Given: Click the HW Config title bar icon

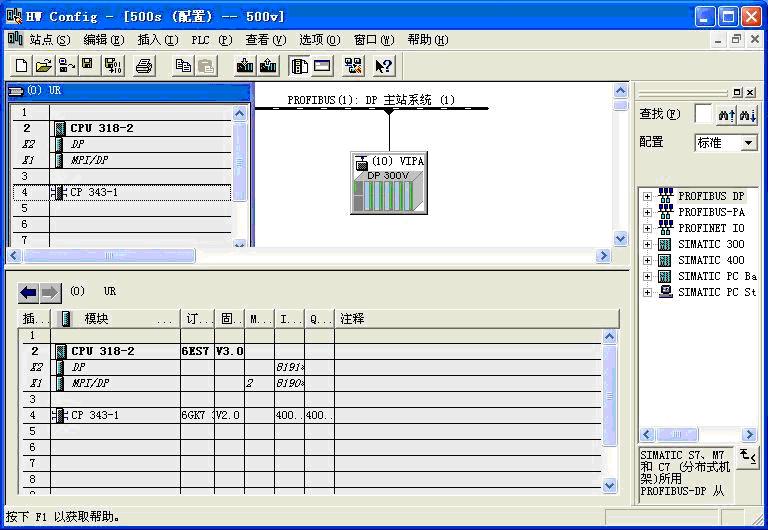Looking at the screenshot, I should (x=14, y=16).
